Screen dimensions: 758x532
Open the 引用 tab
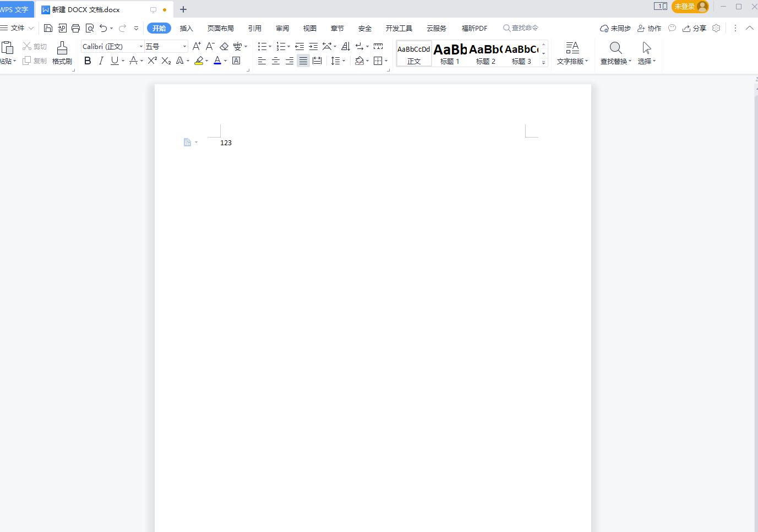pos(254,28)
